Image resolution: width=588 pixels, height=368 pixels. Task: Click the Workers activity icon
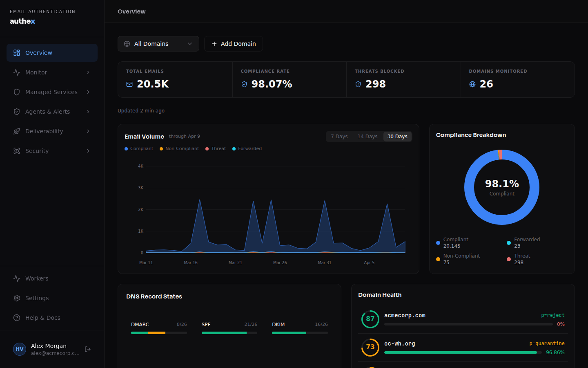coord(17,278)
